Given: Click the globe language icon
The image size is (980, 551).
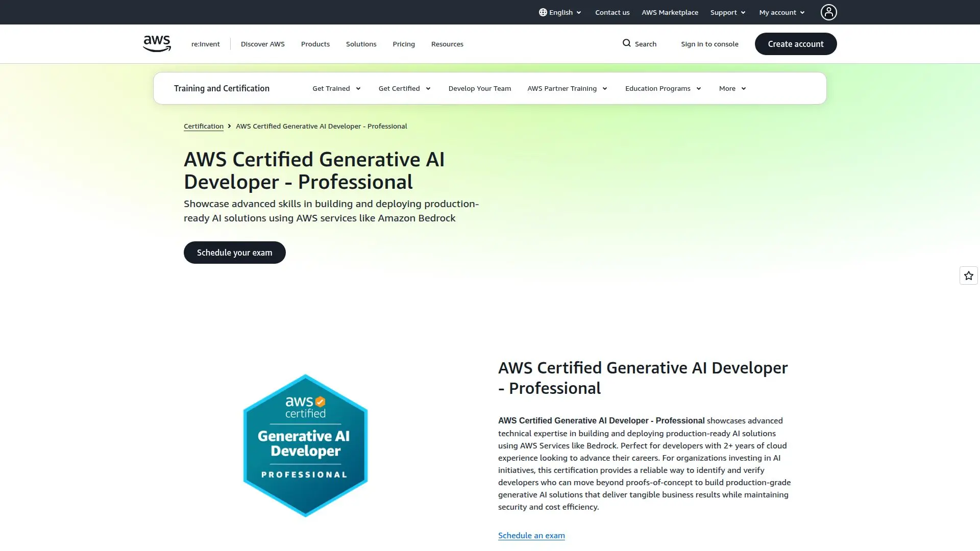Looking at the screenshot, I should coord(543,12).
